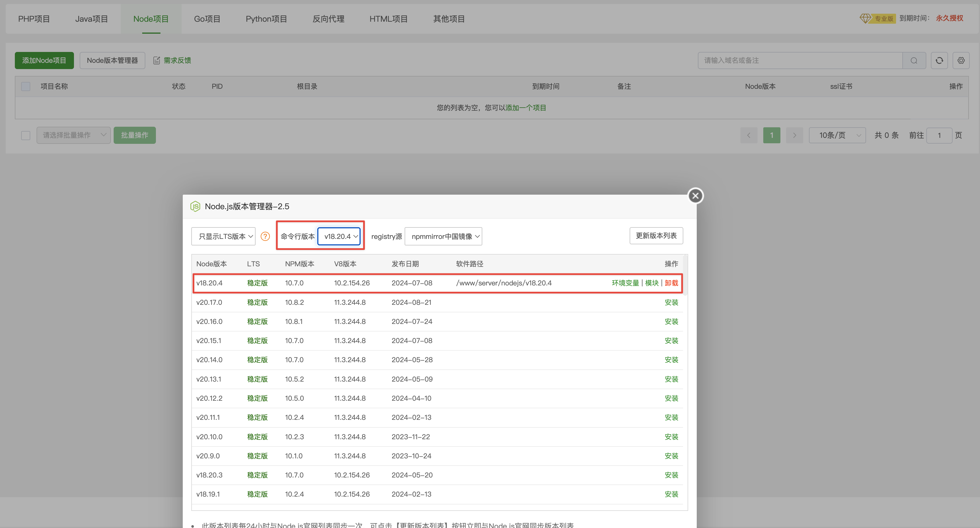Click the professional edition diamond icon
The height and width of the screenshot is (528, 980).
coord(865,18)
